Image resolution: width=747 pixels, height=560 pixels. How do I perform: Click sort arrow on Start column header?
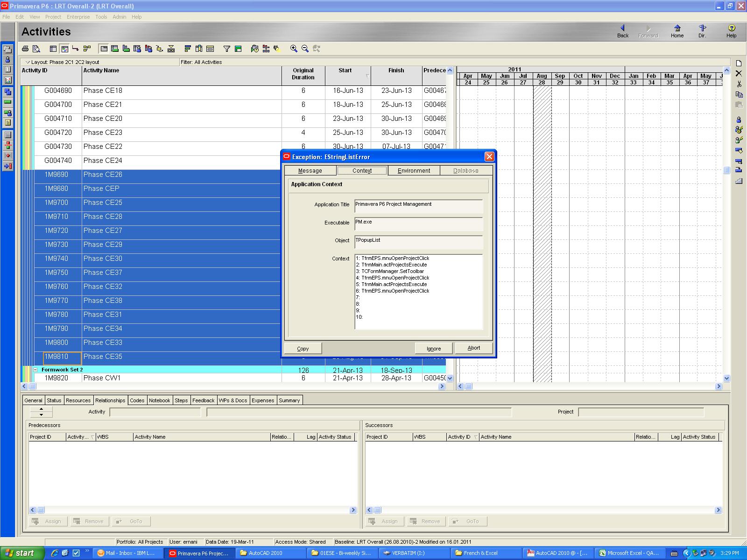click(367, 76)
